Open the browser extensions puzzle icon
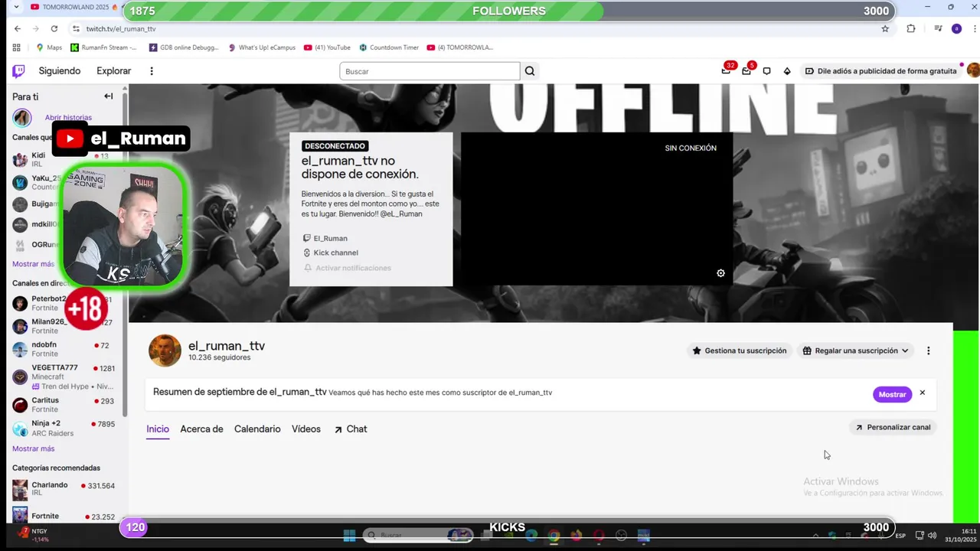 pyautogui.click(x=910, y=29)
